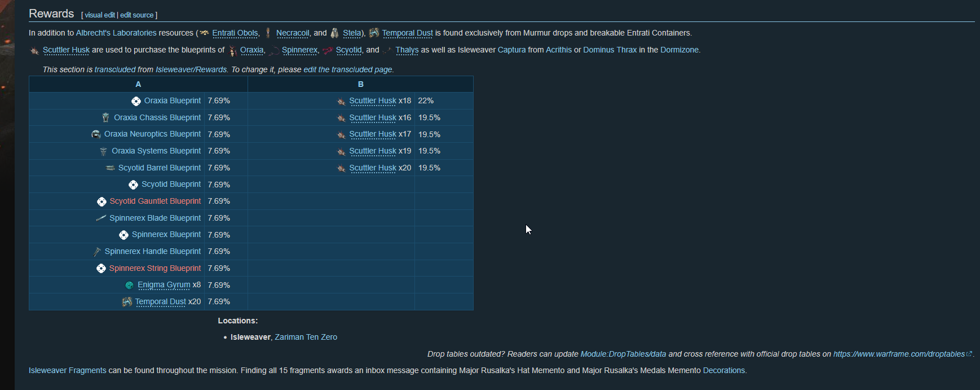The width and height of the screenshot is (980, 390).
Task: Click the Oraxia Blueprint row icon
Action: point(136,101)
